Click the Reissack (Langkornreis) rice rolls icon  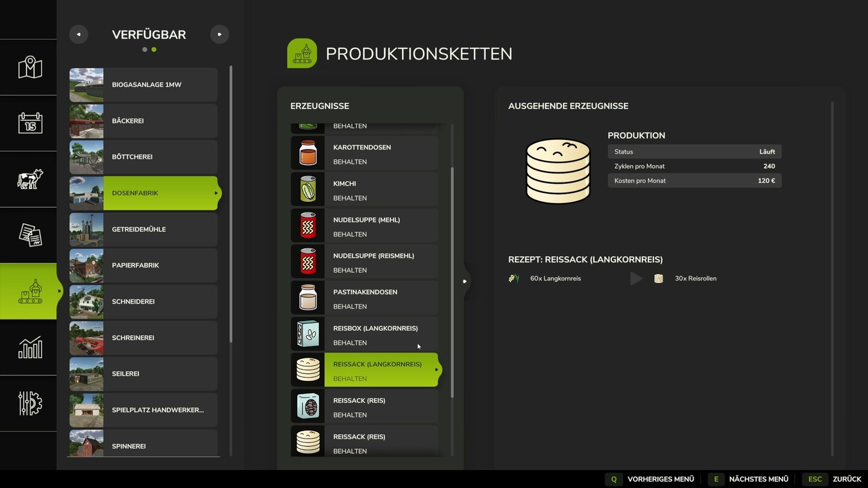308,370
